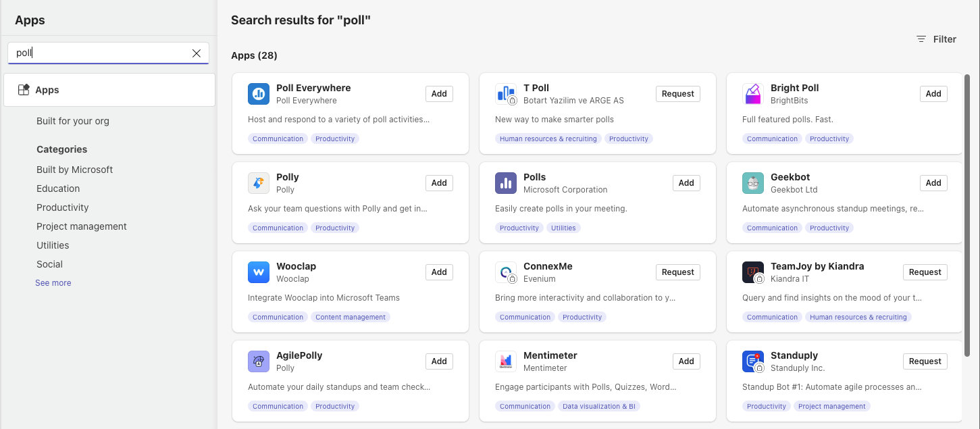The image size is (980, 429).
Task: Select Data visualization & BI tag on Mentimeter
Action: point(600,406)
